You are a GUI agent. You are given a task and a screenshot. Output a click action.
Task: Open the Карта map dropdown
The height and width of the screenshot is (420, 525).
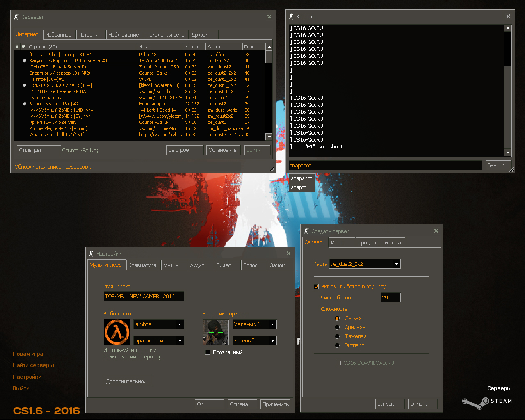pyautogui.click(x=365, y=264)
